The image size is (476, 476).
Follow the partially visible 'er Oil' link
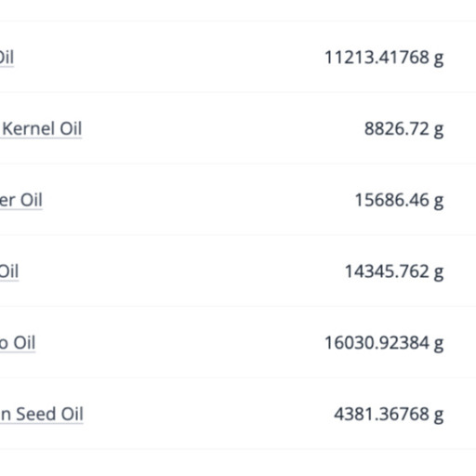pos(21,200)
